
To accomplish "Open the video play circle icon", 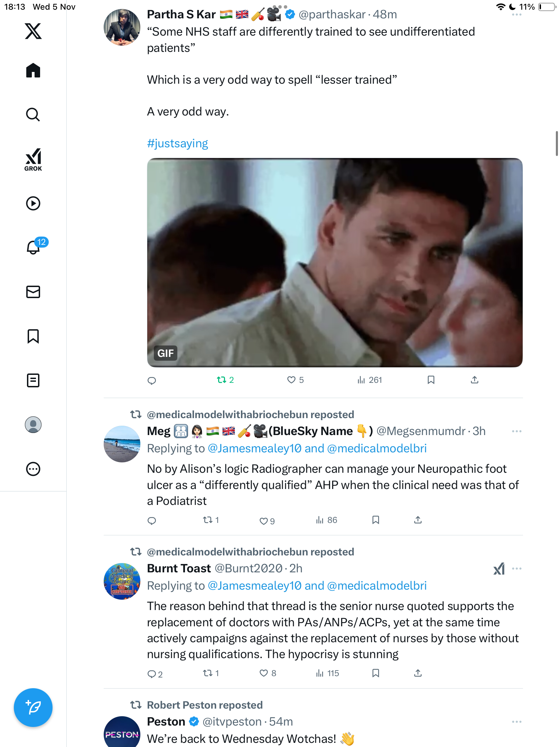I will (33, 203).
